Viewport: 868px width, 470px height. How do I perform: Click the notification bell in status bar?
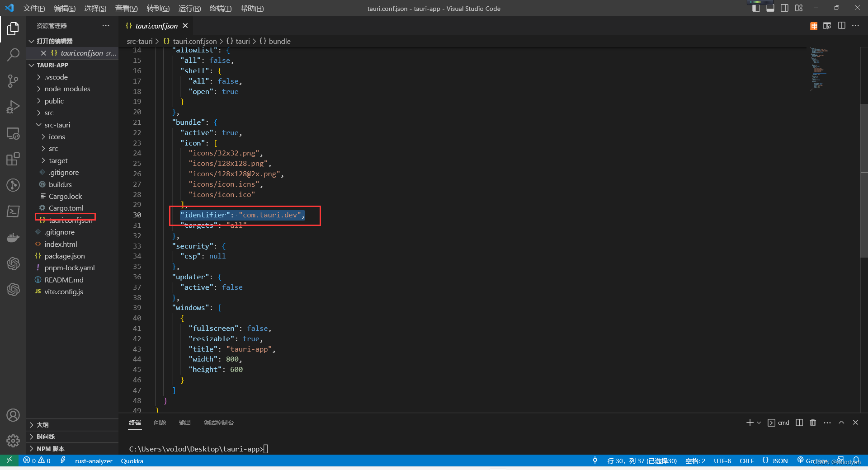856,461
